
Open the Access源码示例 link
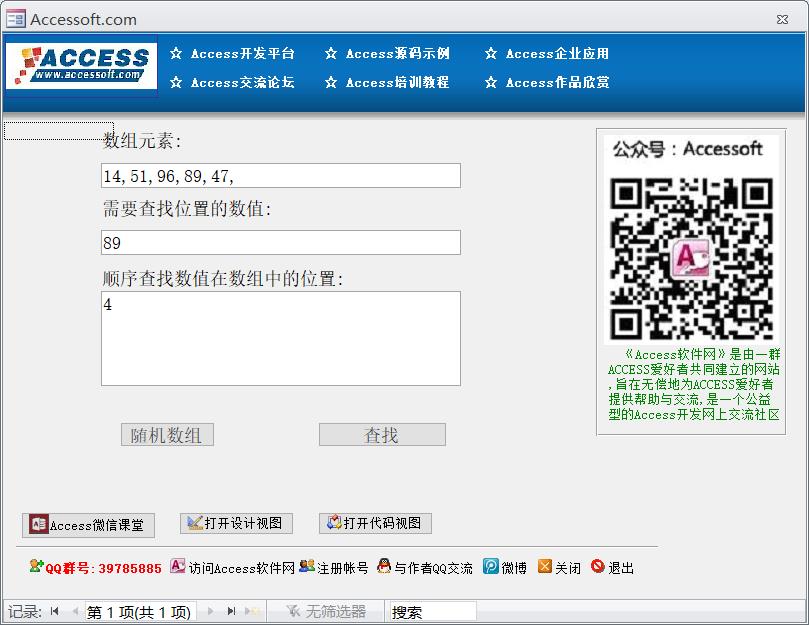coord(397,54)
